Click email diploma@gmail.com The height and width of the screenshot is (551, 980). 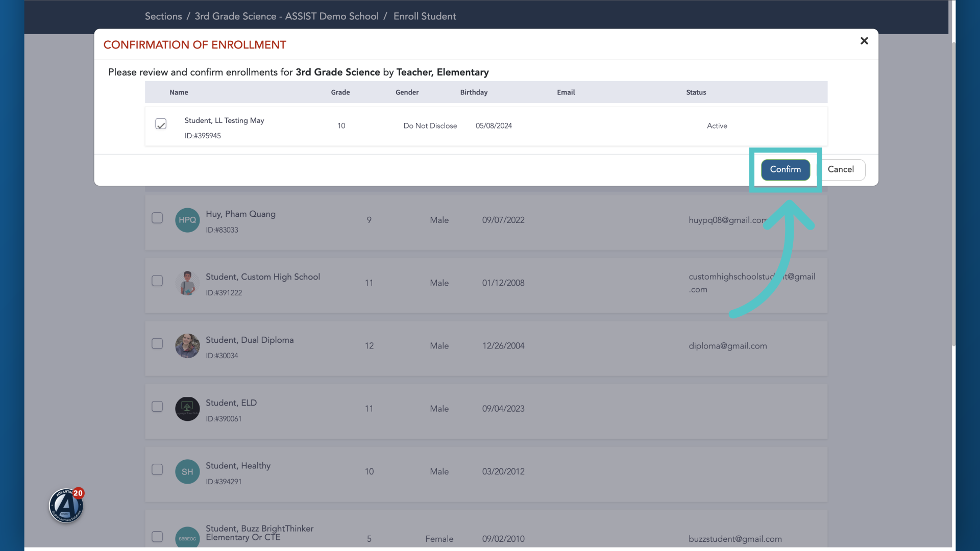click(728, 346)
